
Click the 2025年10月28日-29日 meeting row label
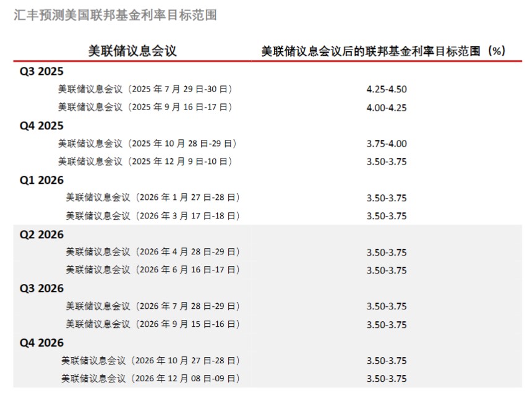148,144
